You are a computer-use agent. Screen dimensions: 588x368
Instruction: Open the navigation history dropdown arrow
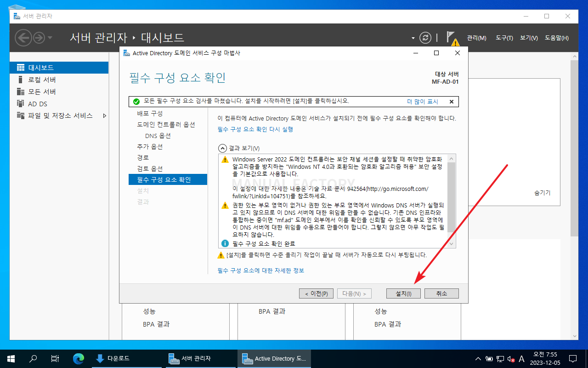click(x=50, y=38)
